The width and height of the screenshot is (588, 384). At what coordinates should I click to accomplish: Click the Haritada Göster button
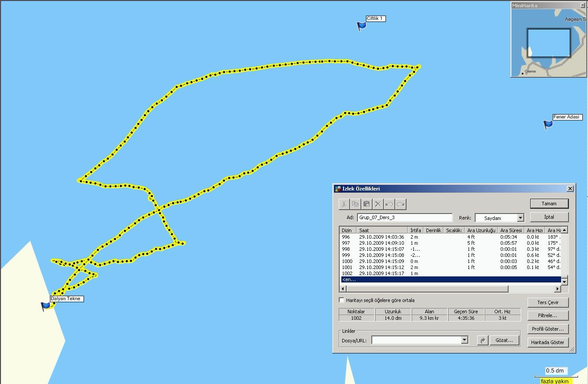click(548, 342)
